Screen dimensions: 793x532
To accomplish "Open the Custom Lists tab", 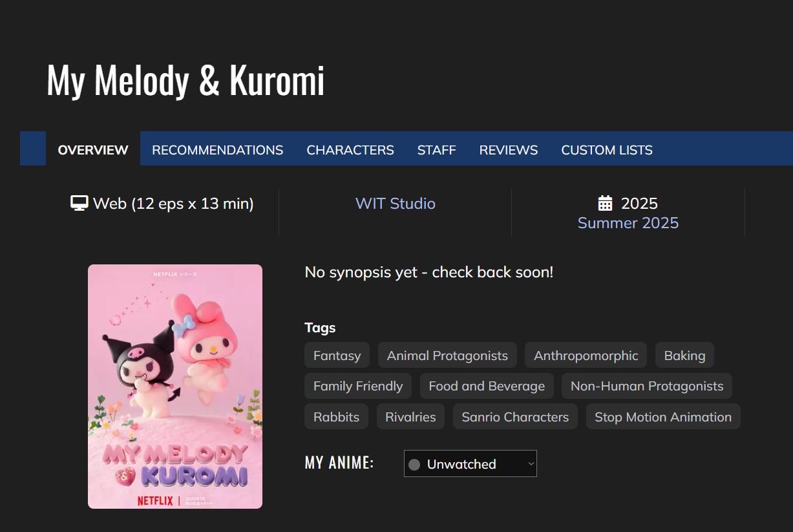I will tap(607, 150).
